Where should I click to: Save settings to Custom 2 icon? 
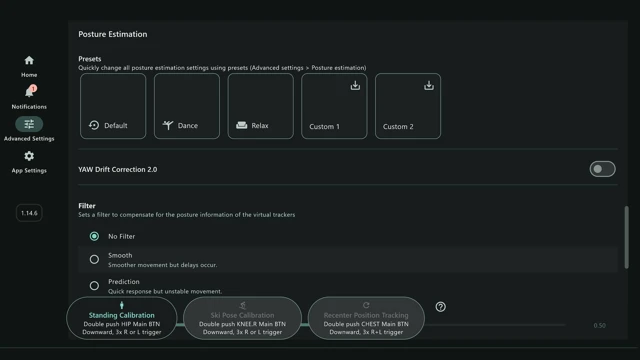(x=429, y=85)
